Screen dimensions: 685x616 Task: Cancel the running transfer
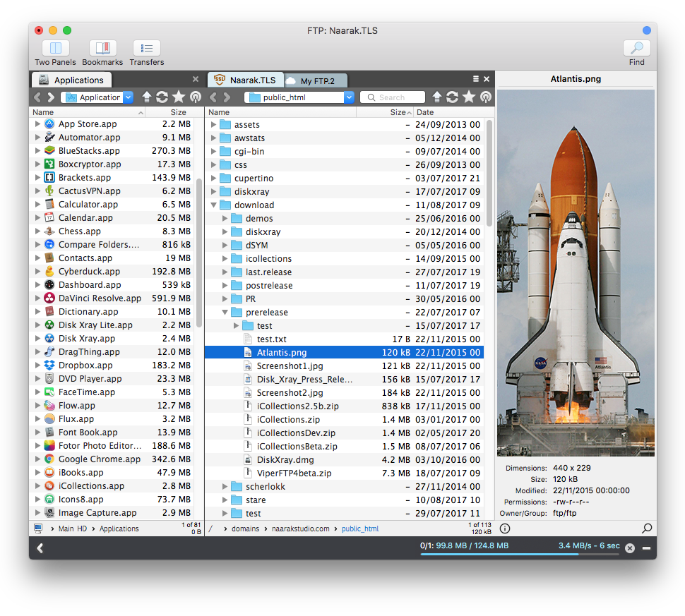629,548
